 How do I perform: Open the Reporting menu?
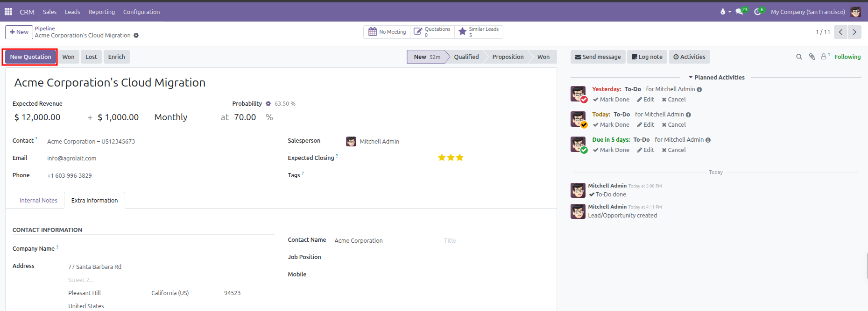(101, 12)
